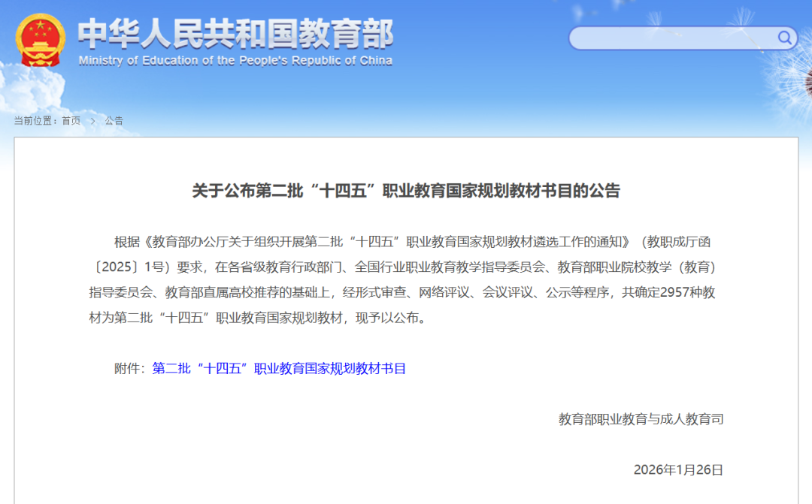Image resolution: width=812 pixels, height=504 pixels.
Task: Click the magnifier search icon
Action: (784, 38)
